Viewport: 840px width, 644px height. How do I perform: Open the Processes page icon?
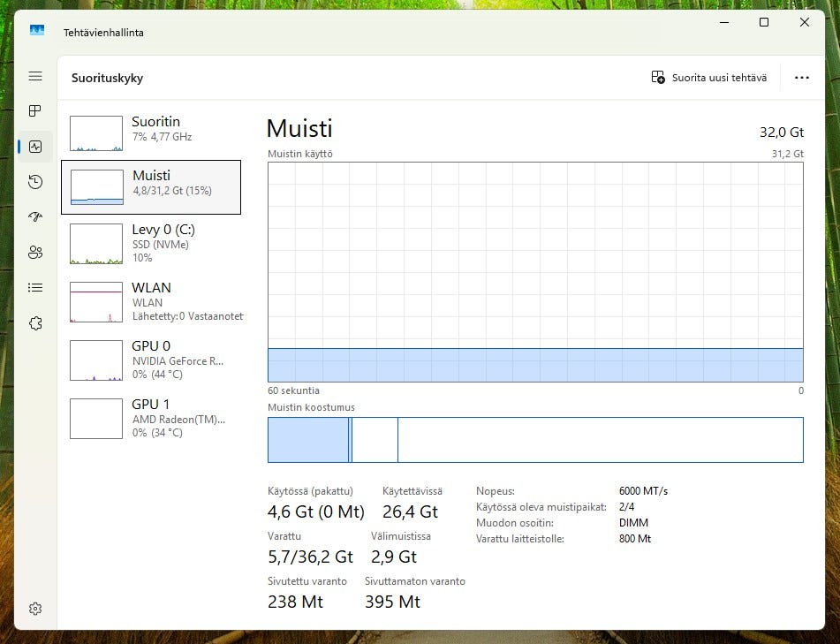(35, 111)
